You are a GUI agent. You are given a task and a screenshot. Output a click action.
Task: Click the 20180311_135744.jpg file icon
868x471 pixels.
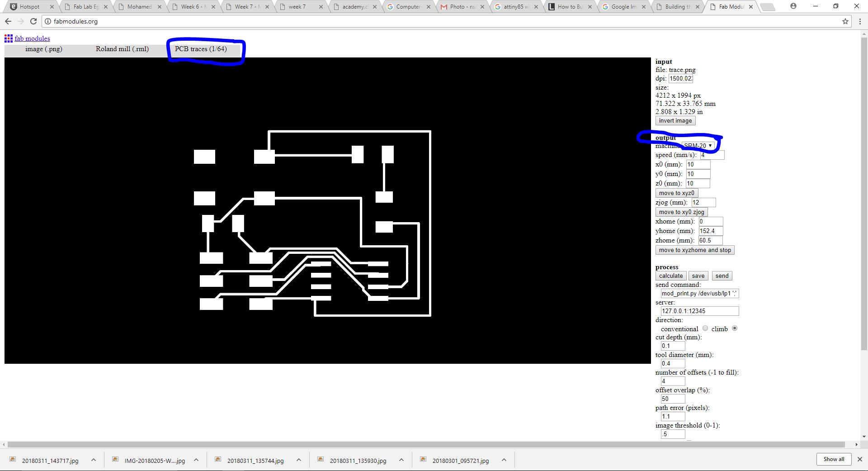pyautogui.click(x=218, y=460)
